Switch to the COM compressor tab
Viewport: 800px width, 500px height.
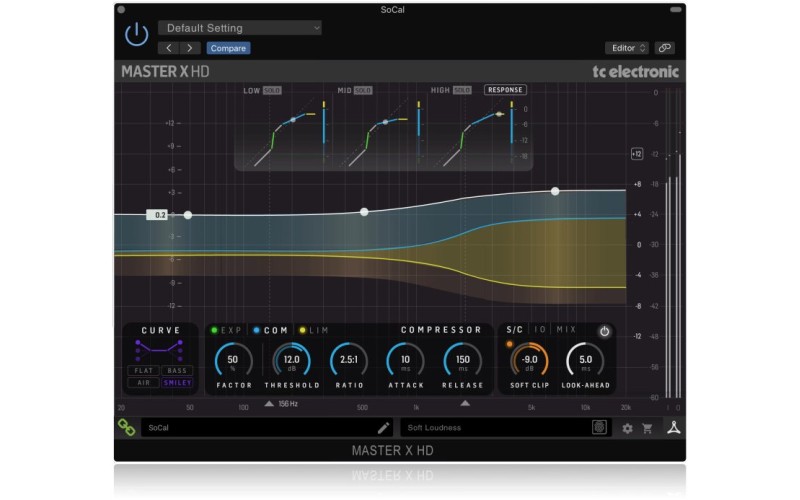coord(271,330)
